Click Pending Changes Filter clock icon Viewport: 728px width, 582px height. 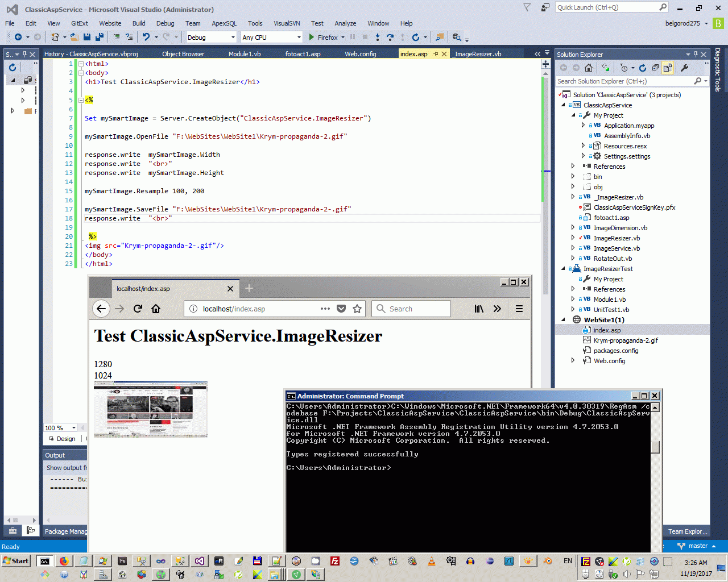[624, 68]
